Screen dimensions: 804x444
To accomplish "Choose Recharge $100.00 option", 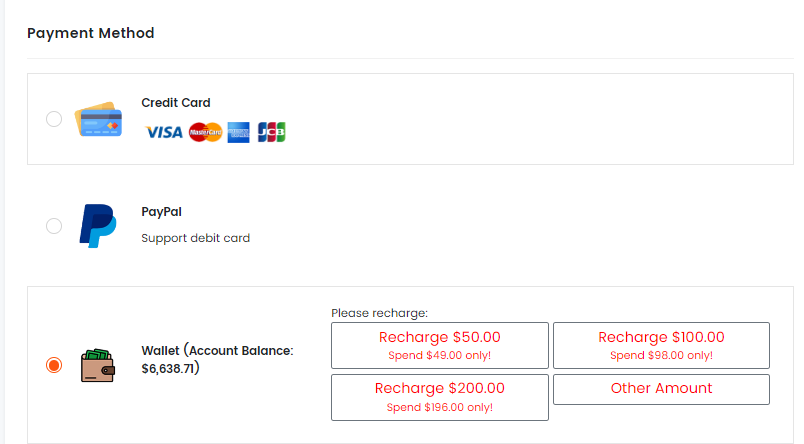I will [661, 345].
